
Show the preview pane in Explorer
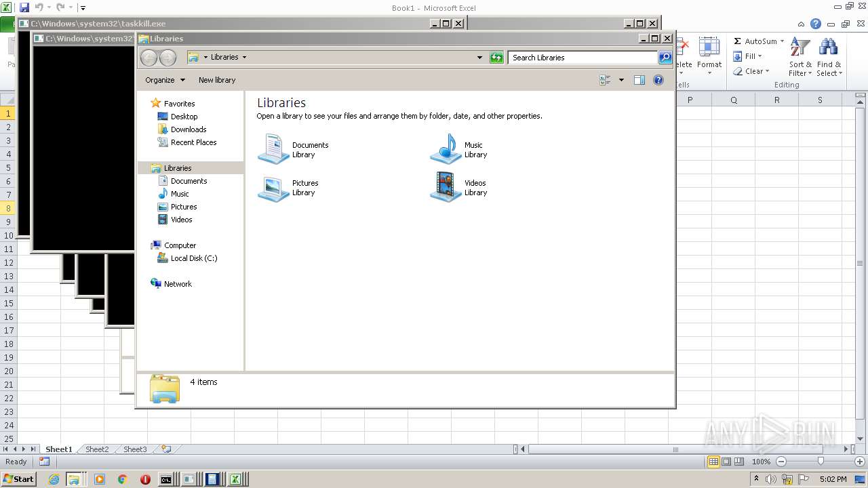639,80
